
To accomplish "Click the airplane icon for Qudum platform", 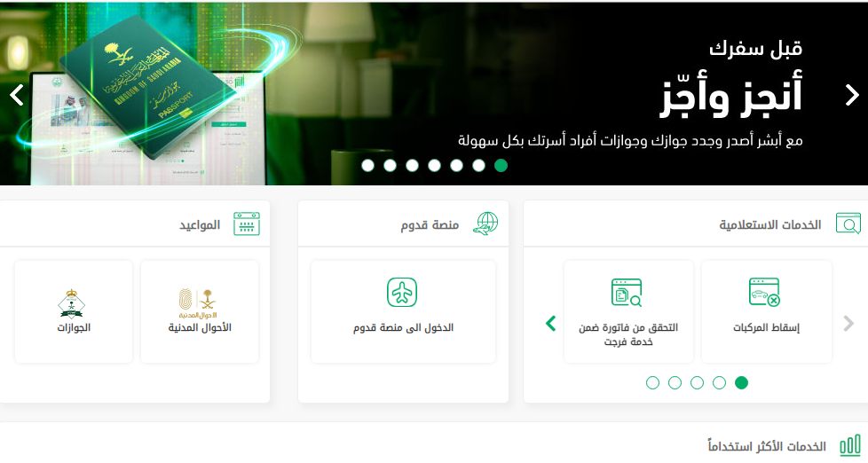I will click(x=402, y=293).
